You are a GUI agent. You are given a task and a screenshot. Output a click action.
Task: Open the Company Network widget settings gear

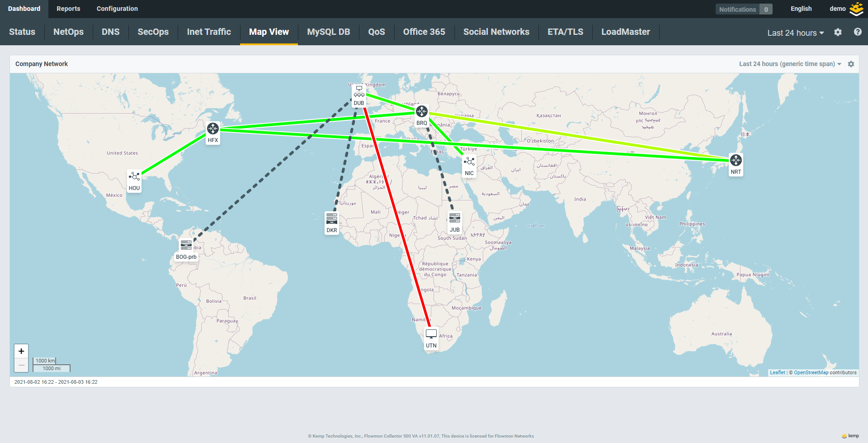(851, 64)
